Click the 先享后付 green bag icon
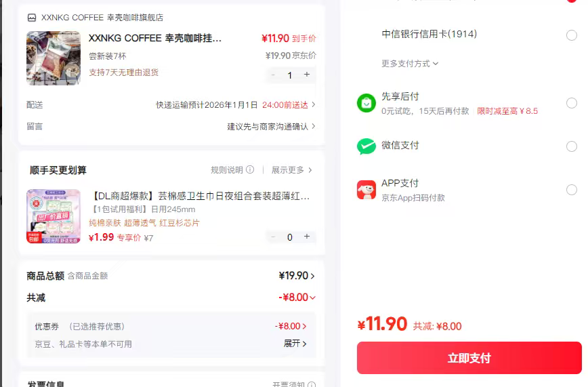 coord(366,103)
